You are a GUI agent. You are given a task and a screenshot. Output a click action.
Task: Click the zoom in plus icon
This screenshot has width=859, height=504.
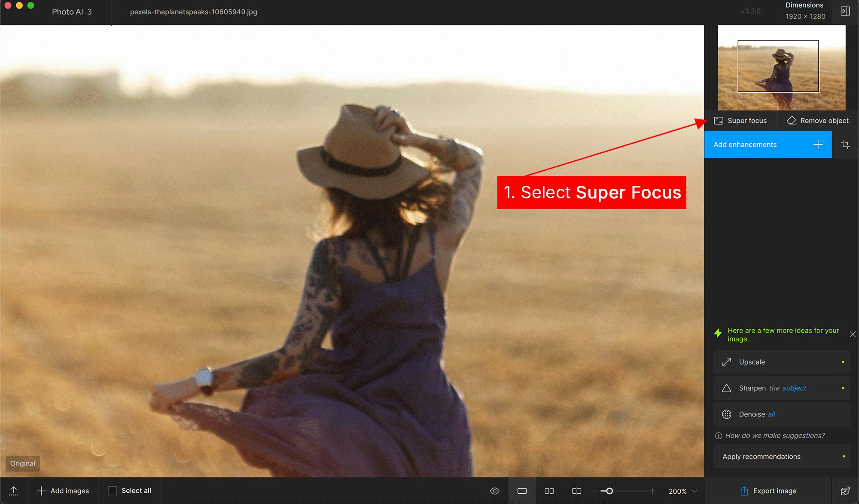click(652, 491)
